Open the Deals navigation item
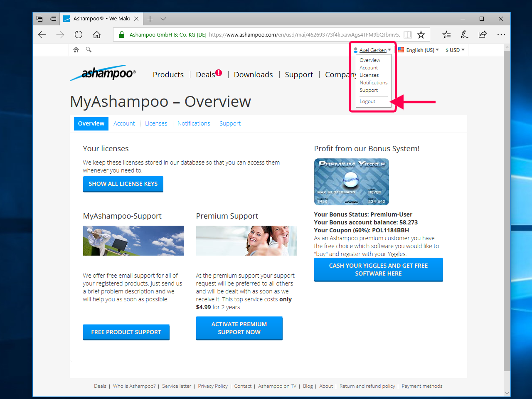 (x=206, y=75)
